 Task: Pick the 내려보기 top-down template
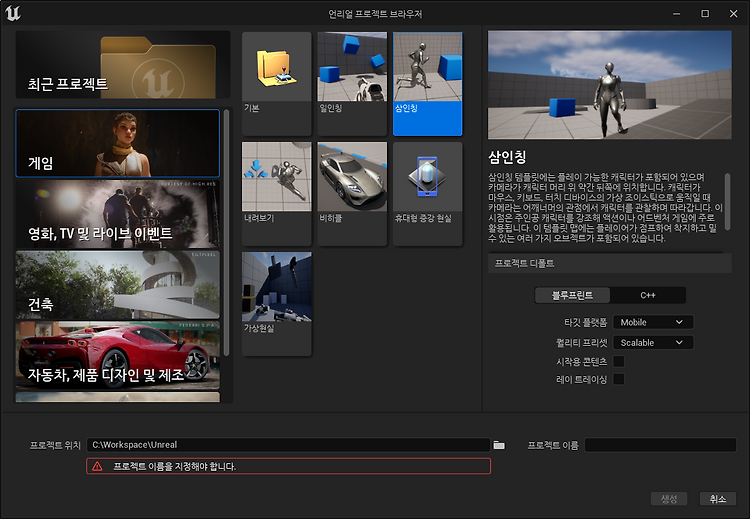click(x=276, y=194)
